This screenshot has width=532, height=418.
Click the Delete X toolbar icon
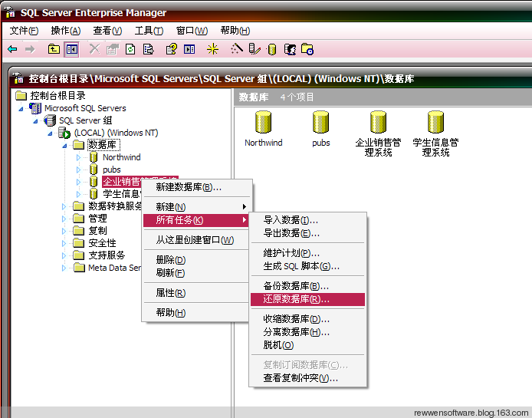click(x=94, y=49)
